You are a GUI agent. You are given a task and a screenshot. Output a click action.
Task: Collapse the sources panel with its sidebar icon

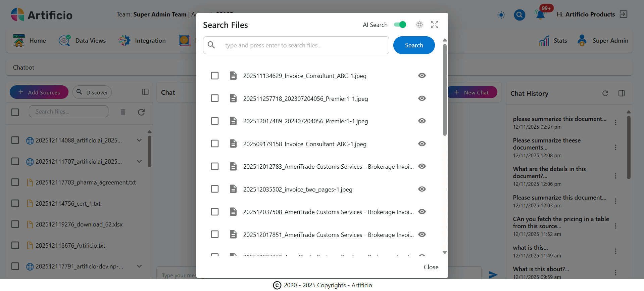click(x=145, y=92)
